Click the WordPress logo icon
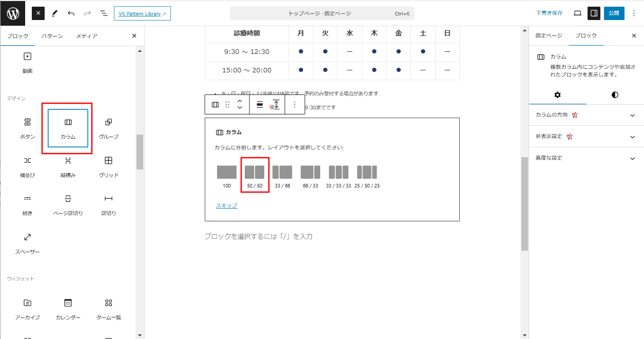The height and width of the screenshot is (339, 644). [x=13, y=13]
